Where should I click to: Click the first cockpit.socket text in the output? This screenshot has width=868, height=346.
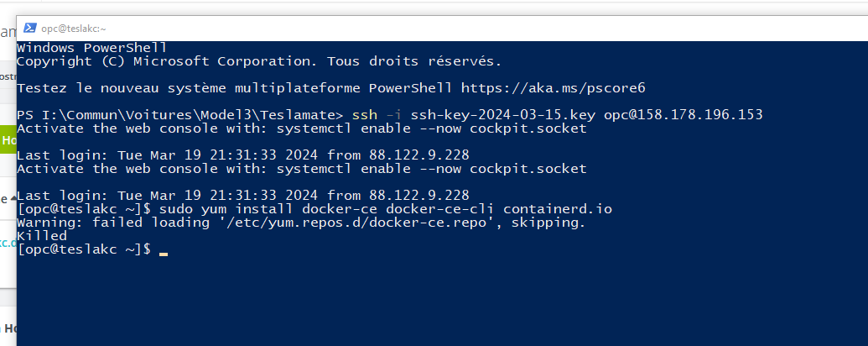coord(528,128)
